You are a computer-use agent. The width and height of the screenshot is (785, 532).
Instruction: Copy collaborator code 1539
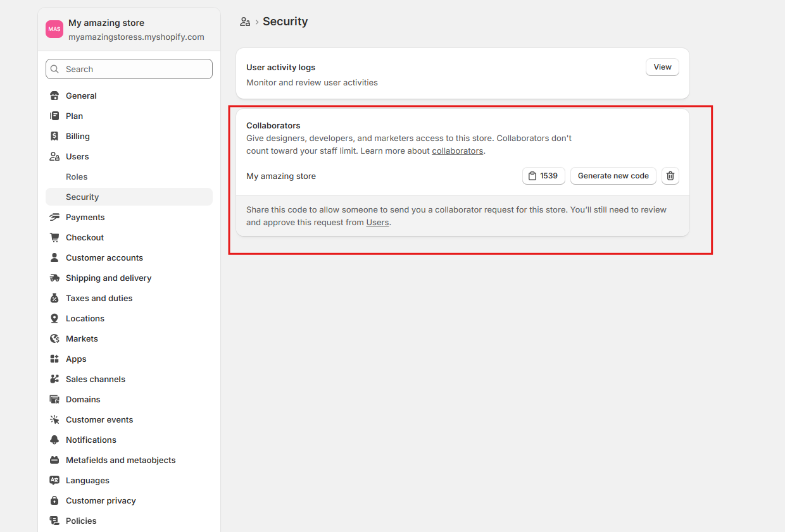coord(544,176)
